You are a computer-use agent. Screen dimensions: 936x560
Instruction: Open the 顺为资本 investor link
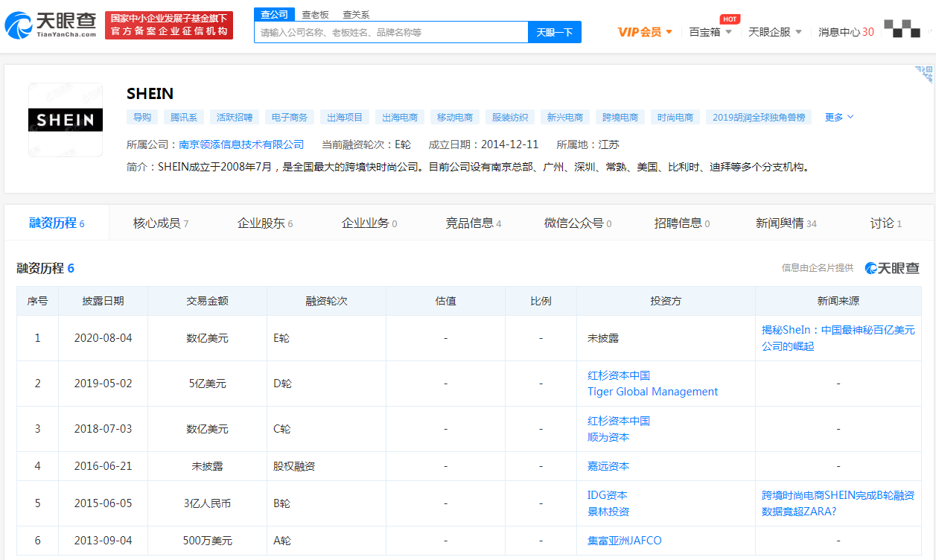coord(608,437)
